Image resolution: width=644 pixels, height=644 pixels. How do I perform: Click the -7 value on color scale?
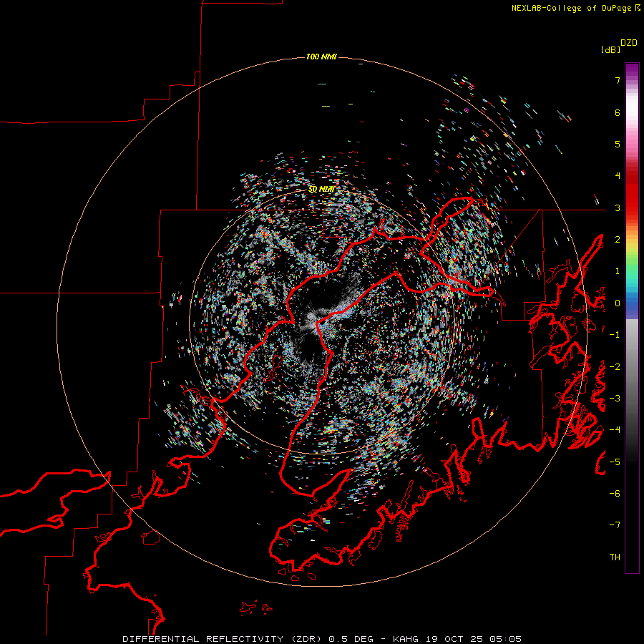(615, 525)
